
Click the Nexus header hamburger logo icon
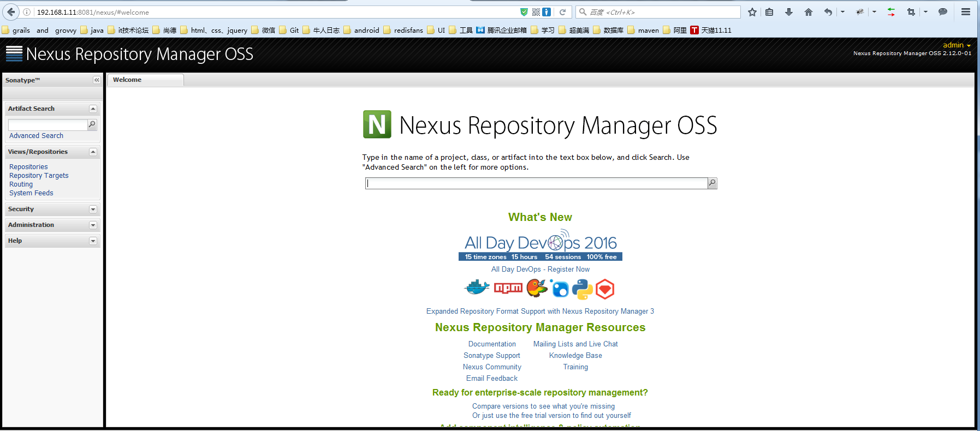coord(14,53)
